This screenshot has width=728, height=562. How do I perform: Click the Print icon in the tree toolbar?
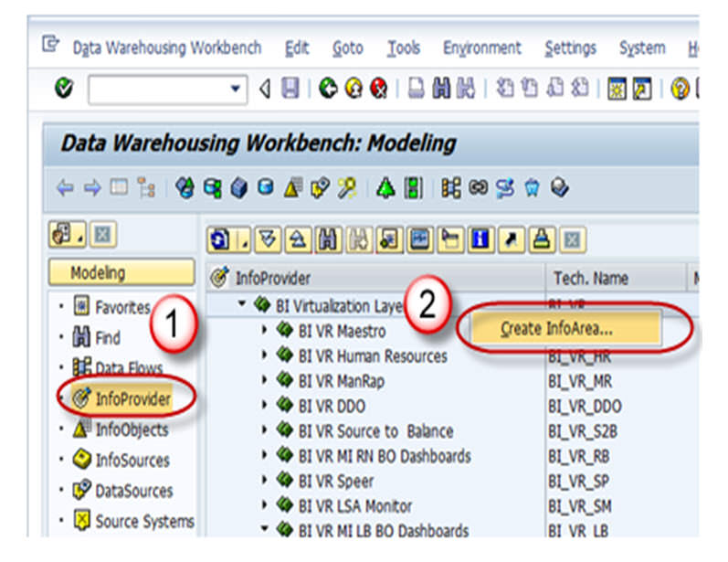click(x=543, y=240)
